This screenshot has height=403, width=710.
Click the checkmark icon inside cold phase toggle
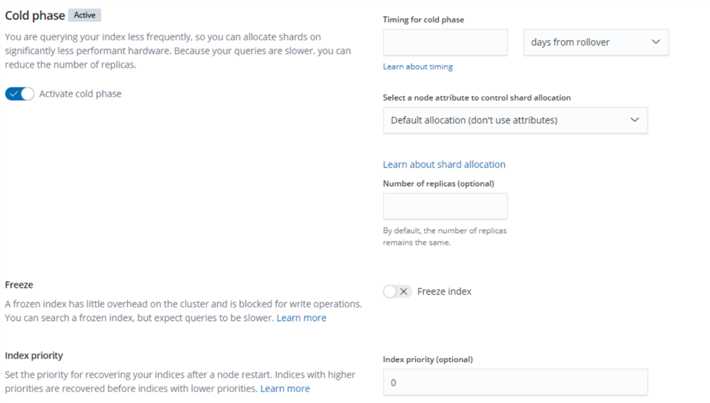pos(14,94)
